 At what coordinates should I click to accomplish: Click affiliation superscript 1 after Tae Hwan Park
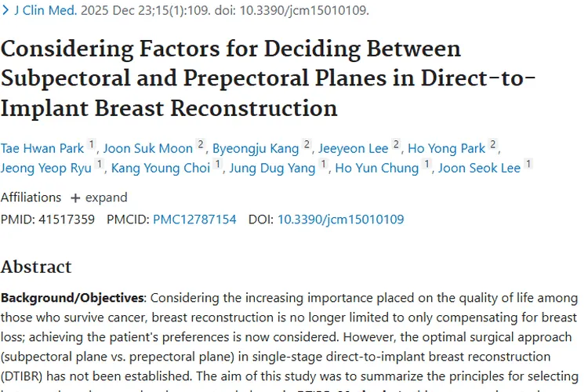tap(91, 144)
